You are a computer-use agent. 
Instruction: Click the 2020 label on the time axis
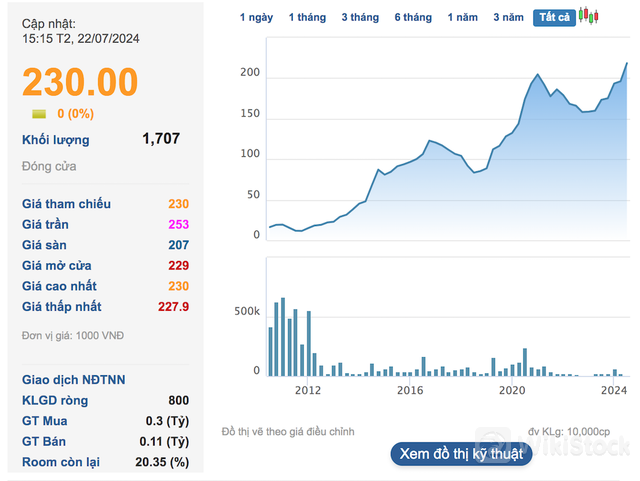[x=512, y=390]
